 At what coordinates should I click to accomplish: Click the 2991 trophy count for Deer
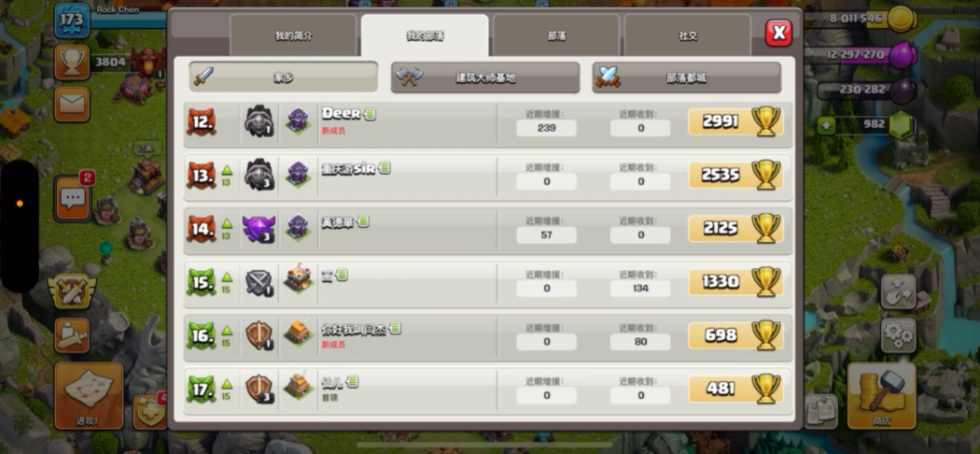tap(735, 121)
